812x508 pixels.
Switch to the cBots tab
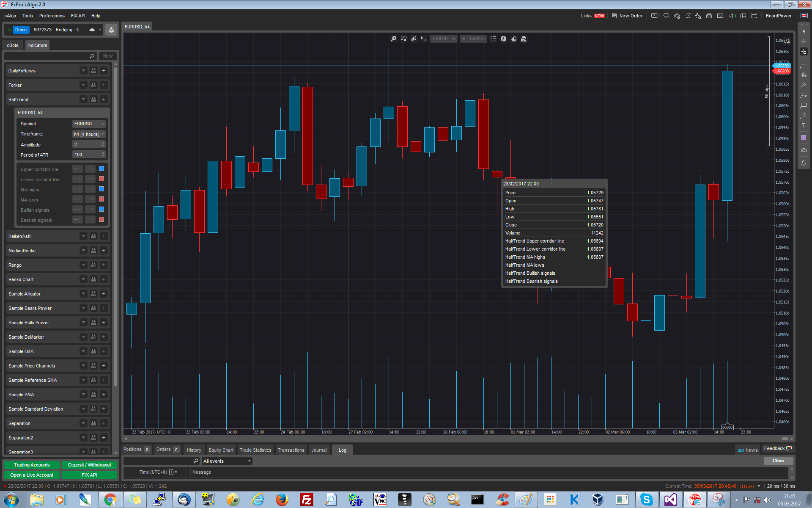(13, 45)
